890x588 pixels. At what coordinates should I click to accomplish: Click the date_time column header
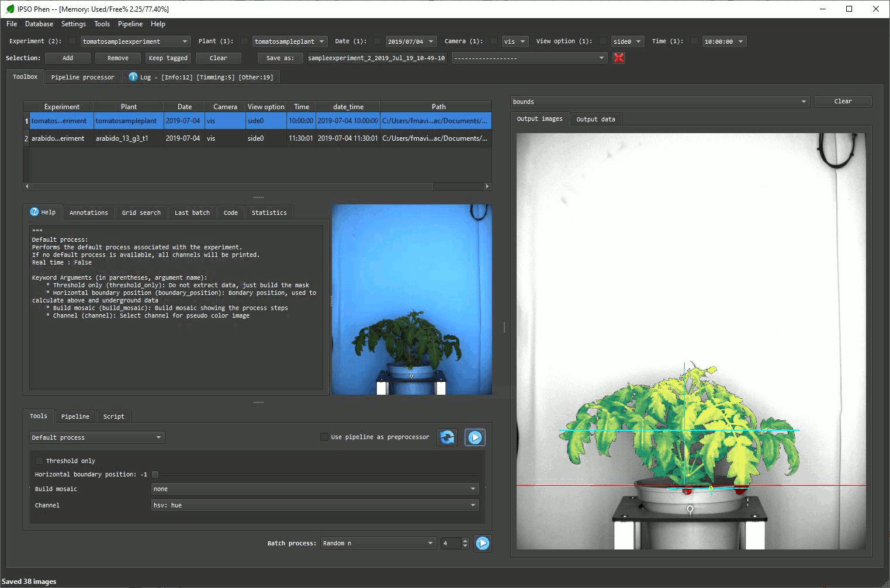pyautogui.click(x=347, y=106)
